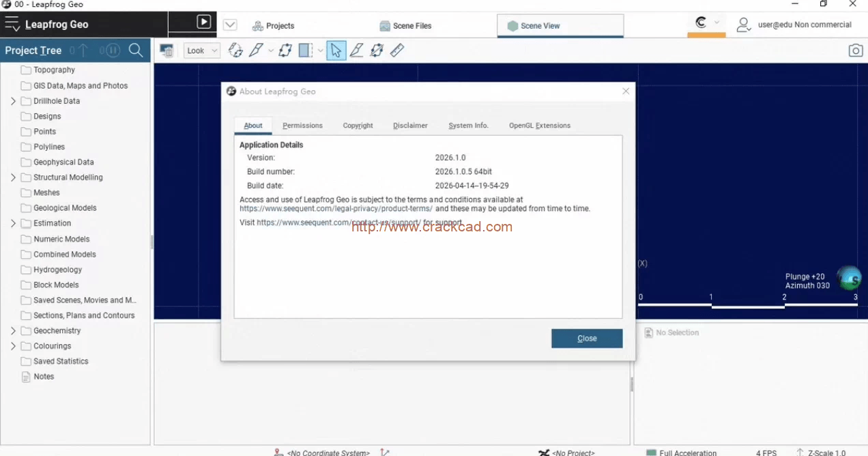Screen dimensions: 868x456
Task: Open the OpenGL Extensions tab
Action: click(540, 126)
